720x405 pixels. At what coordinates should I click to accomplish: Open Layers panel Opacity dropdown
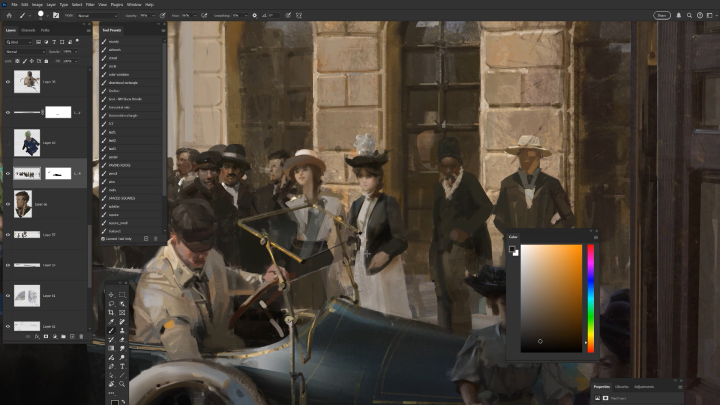click(x=76, y=51)
